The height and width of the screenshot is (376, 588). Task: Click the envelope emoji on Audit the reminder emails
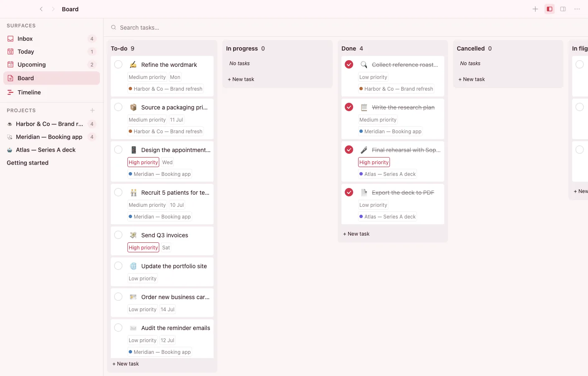[133, 328]
